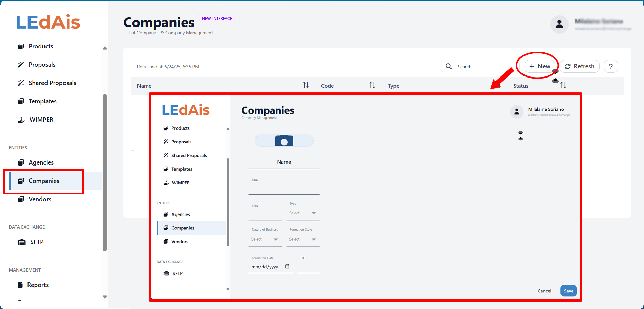This screenshot has width=644, height=309.
Task: Open WIMPER in the outer sidebar
Action: pyautogui.click(x=41, y=120)
